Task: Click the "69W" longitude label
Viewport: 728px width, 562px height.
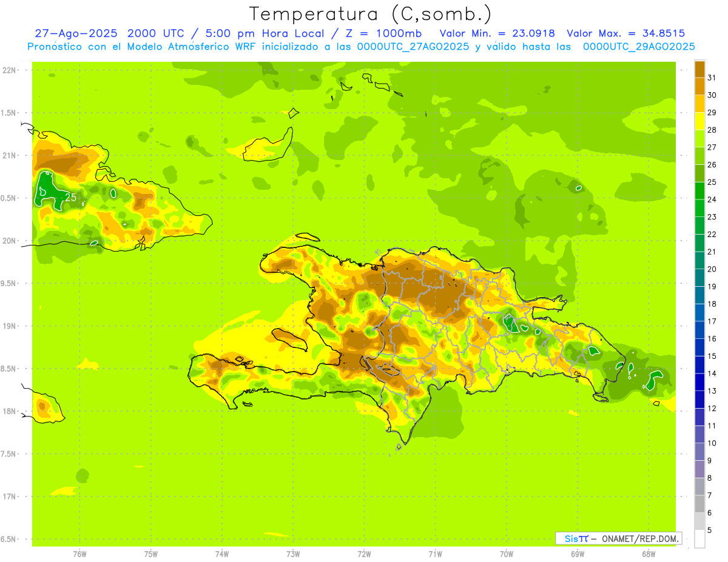Action: pos(578,554)
